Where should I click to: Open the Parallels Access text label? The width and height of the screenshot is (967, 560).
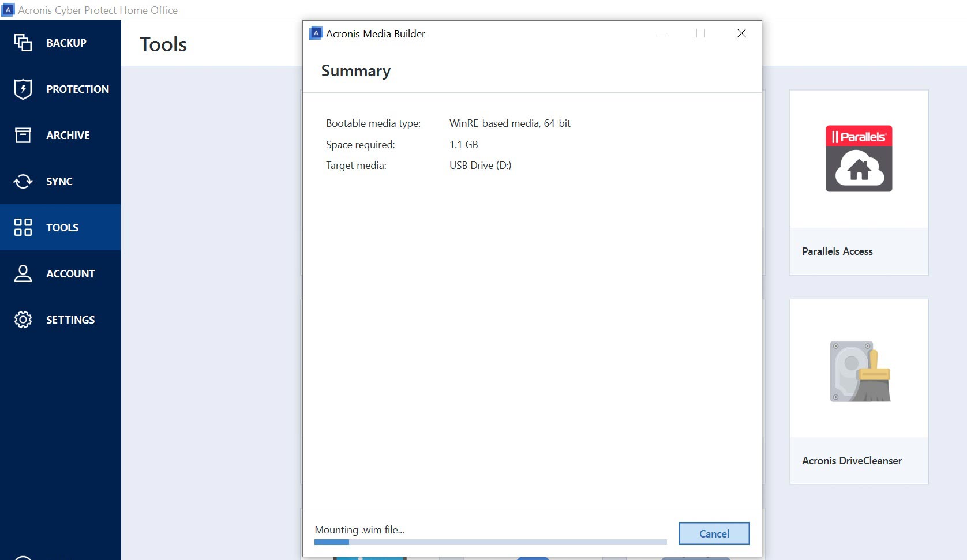click(837, 251)
